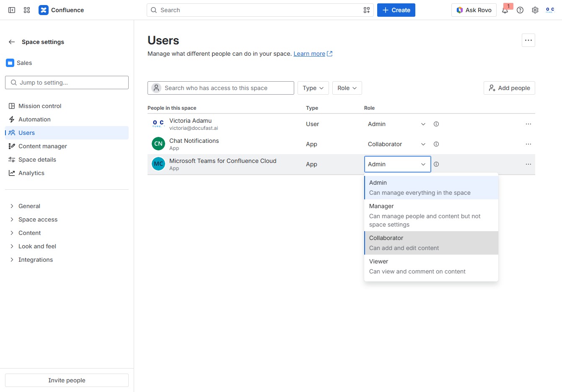Click the Ask Rovo button
This screenshot has height=392, width=562.
(474, 10)
